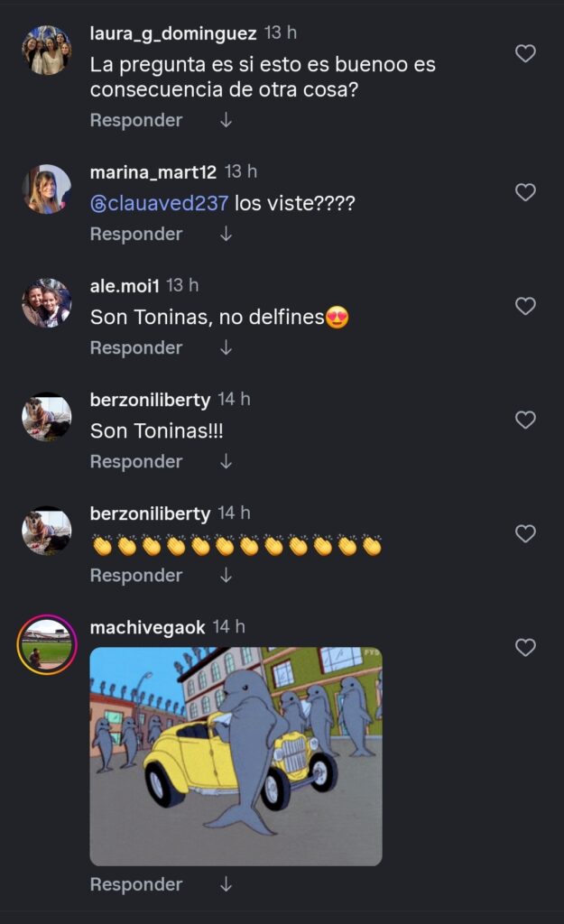Expand replies arrow under laura_g_dominguez's comment
Image resolution: width=564 pixels, height=924 pixels.
click(x=226, y=120)
